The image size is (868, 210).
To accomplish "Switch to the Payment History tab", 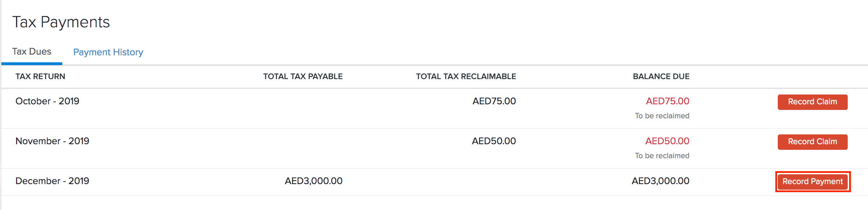I will pyautogui.click(x=108, y=52).
